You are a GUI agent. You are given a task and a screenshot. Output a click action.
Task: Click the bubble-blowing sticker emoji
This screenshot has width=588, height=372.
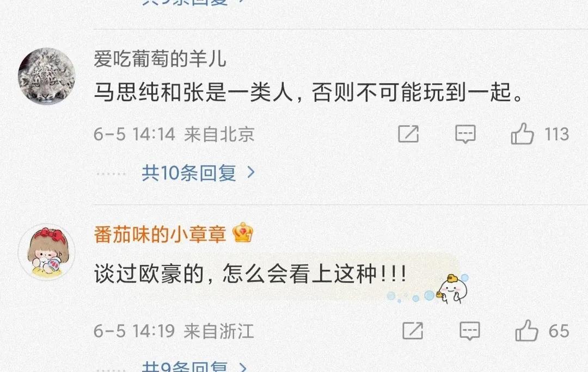427,289
